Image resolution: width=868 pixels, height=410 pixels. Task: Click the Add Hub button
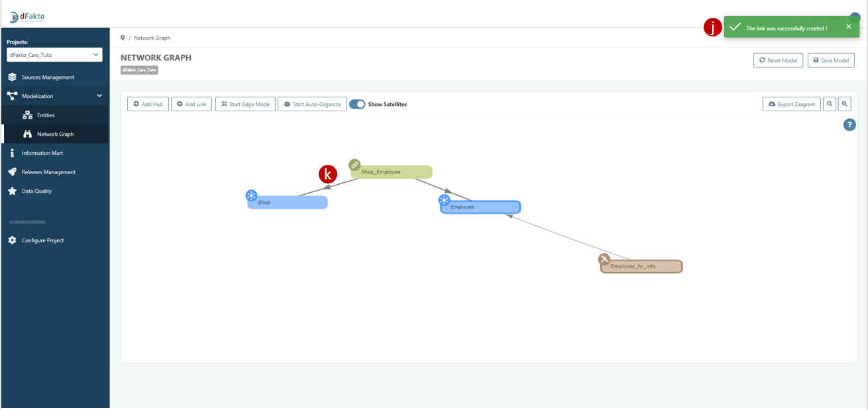tap(148, 104)
